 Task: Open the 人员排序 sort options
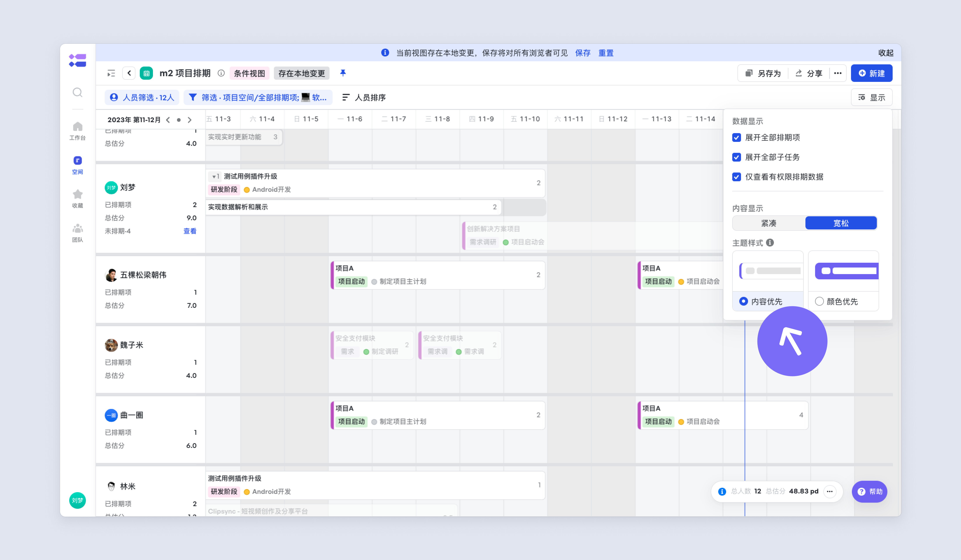click(364, 97)
